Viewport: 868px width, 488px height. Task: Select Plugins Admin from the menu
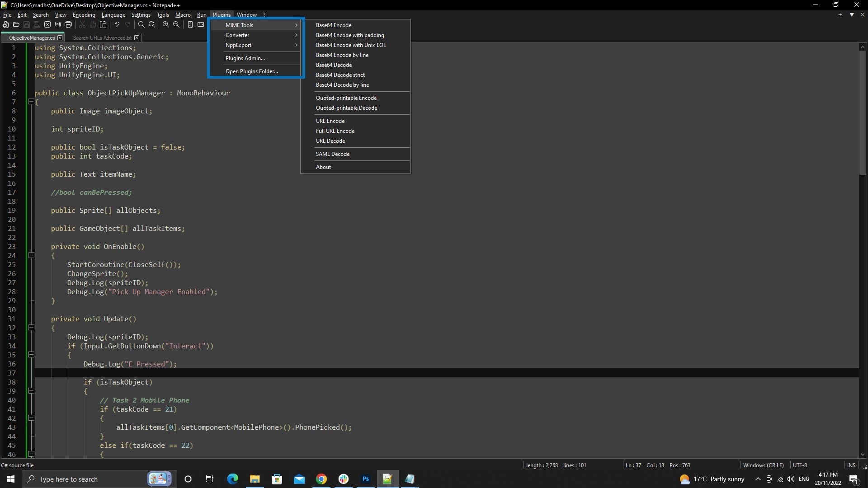coord(245,58)
